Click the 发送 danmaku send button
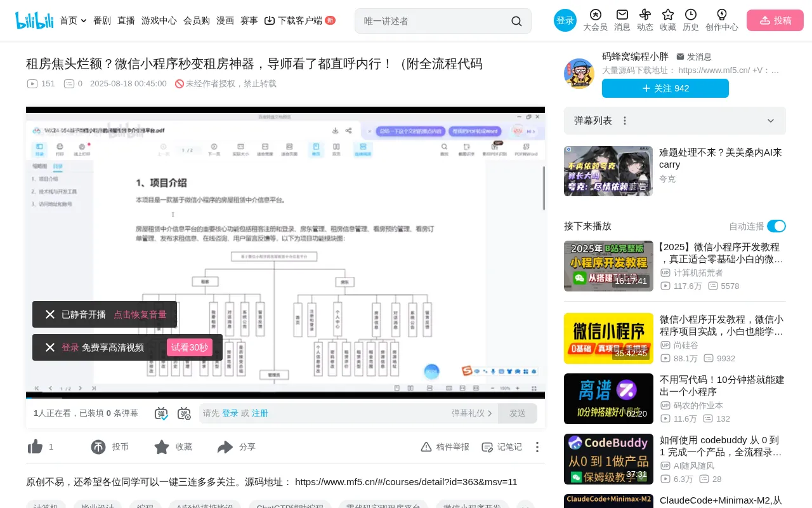Viewport: 812px width, 508px height. click(518, 413)
